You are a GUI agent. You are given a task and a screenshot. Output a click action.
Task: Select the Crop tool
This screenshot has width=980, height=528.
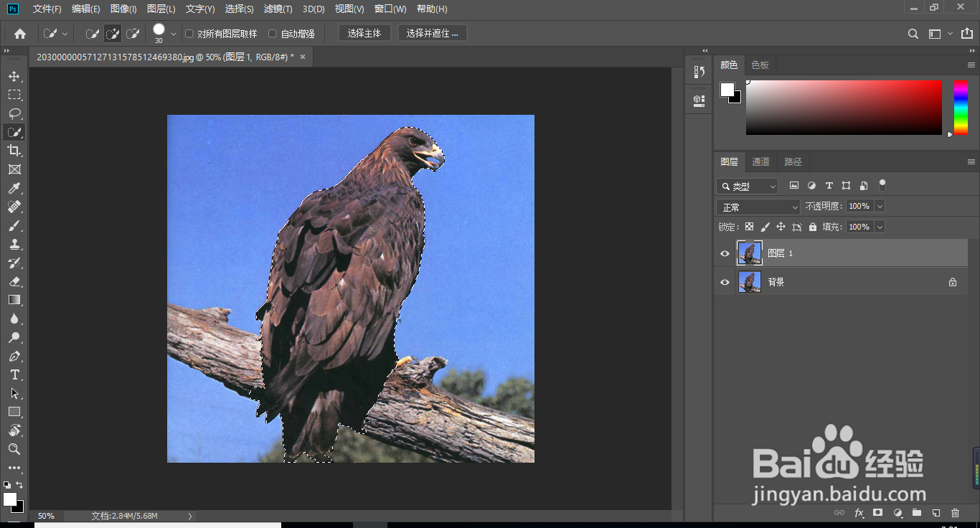(x=14, y=151)
